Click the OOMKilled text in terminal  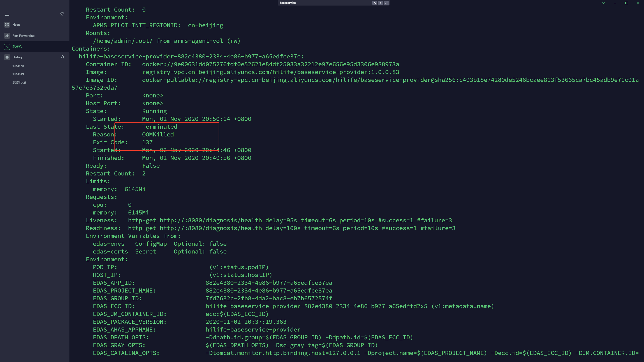point(158,134)
